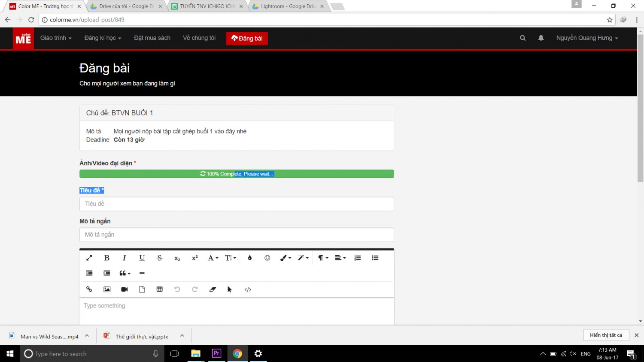This screenshot has width=644, height=362.
Task: Toggle fullscreen mode in the editor
Action: (89, 258)
